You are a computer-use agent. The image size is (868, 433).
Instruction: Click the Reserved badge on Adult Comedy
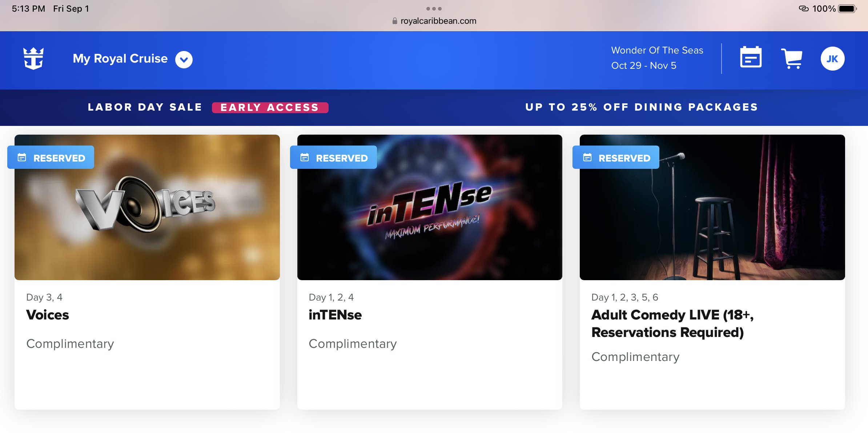pyautogui.click(x=616, y=158)
